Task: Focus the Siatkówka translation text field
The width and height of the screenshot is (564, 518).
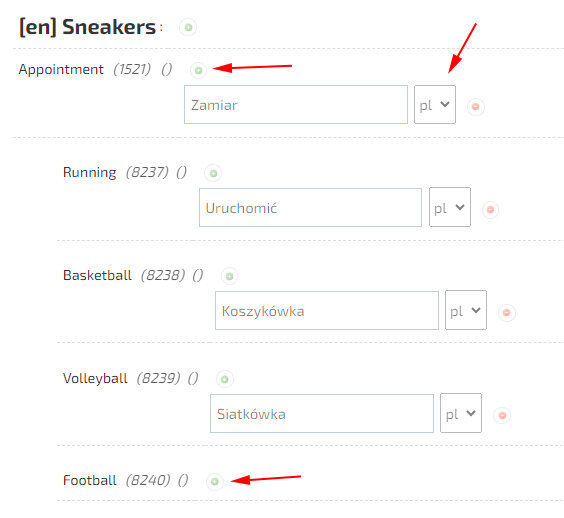Action: tap(322, 413)
